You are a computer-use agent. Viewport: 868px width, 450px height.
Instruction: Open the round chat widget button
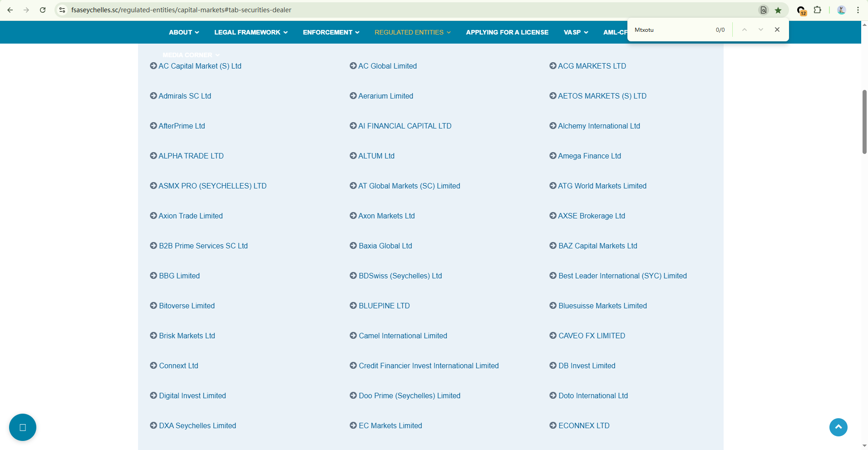tap(23, 427)
